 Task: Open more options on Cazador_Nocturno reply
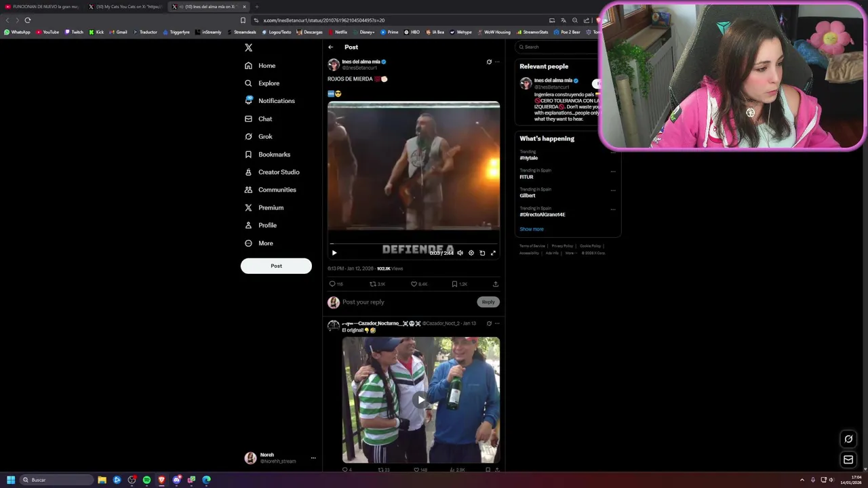(497, 323)
